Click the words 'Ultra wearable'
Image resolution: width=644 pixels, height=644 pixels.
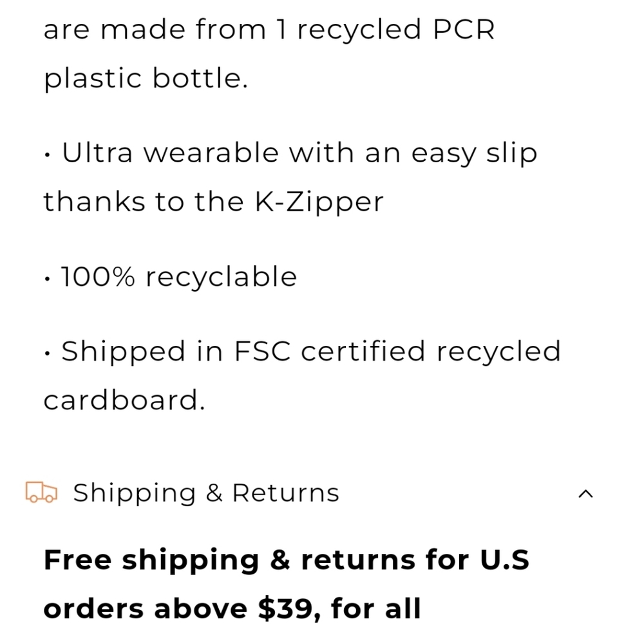[x=171, y=153]
